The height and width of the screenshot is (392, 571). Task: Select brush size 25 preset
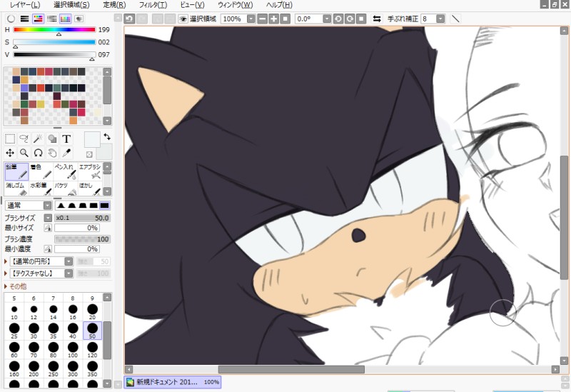coord(14,331)
